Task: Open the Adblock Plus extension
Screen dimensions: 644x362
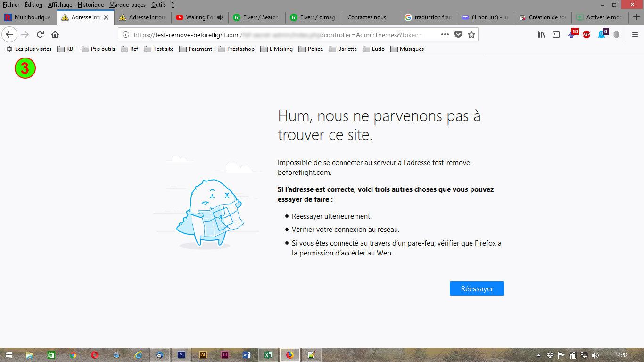Action: point(586,34)
